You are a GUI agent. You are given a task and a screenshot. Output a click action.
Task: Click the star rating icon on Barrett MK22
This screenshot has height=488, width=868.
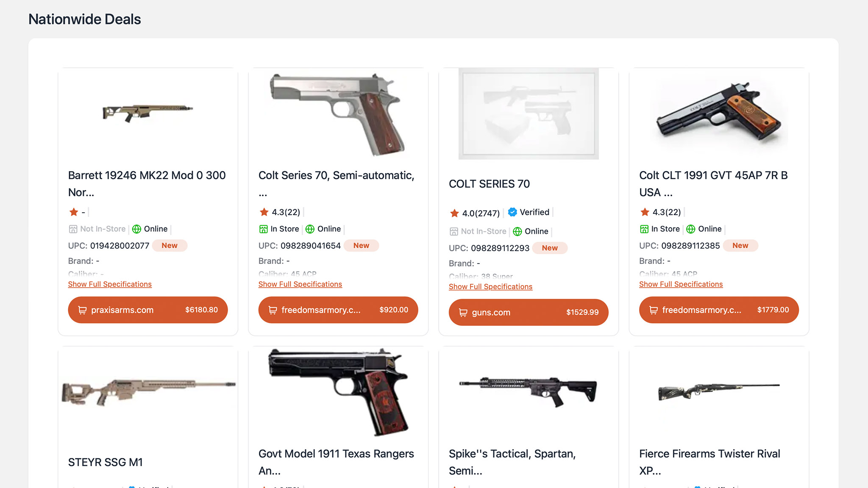click(x=73, y=212)
